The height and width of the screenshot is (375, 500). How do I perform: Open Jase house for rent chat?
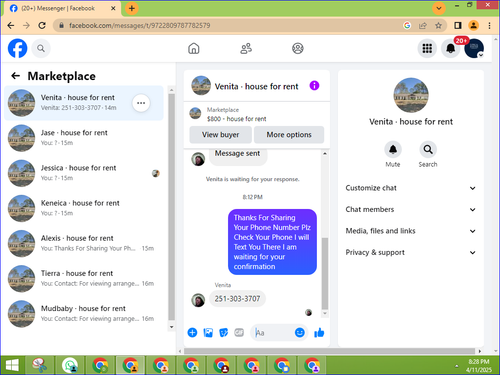pyautogui.click(x=84, y=138)
